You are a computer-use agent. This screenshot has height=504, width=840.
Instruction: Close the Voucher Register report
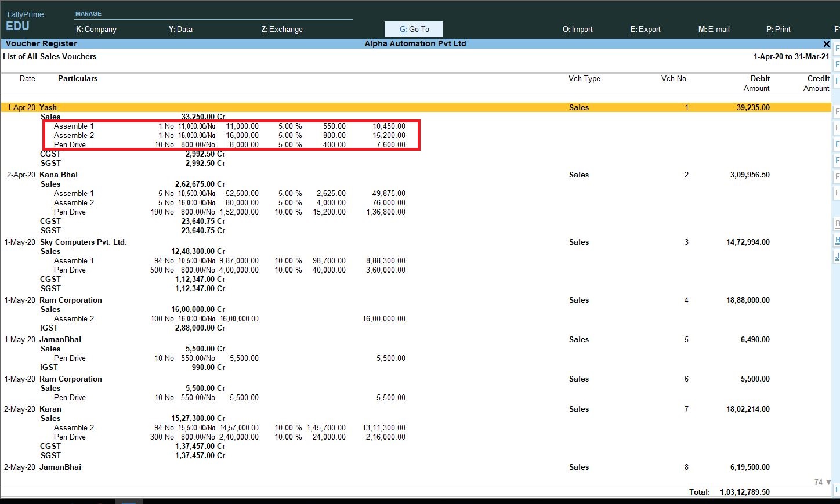826,43
